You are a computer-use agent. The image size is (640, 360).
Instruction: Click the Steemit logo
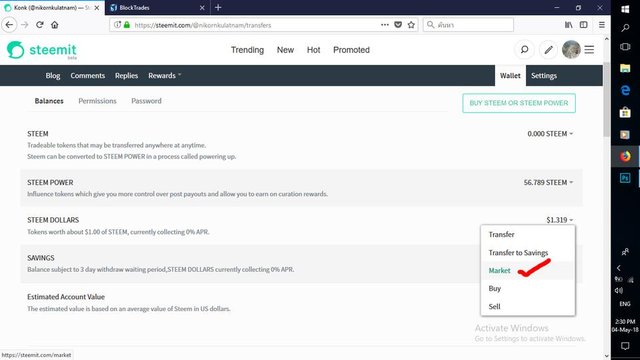click(x=42, y=50)
